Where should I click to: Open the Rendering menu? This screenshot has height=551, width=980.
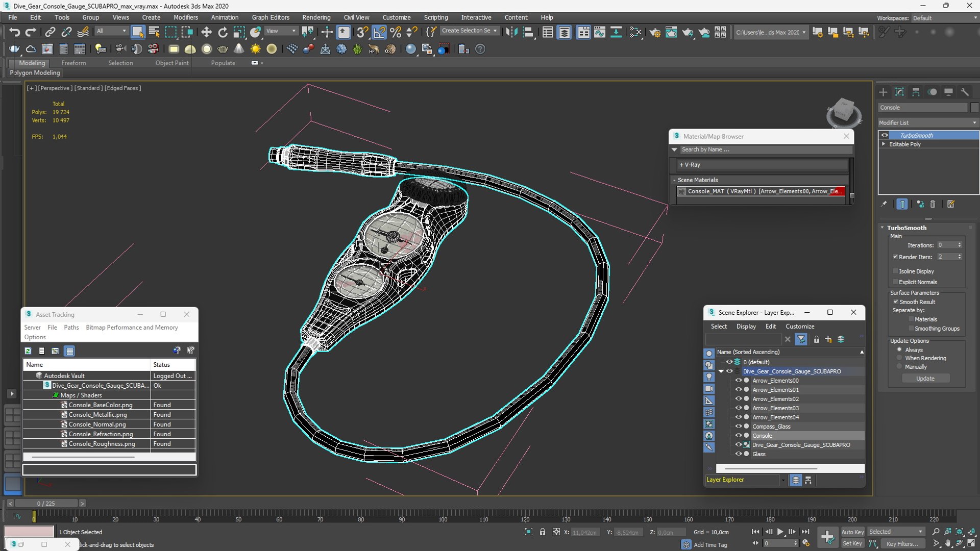(316, 17)
